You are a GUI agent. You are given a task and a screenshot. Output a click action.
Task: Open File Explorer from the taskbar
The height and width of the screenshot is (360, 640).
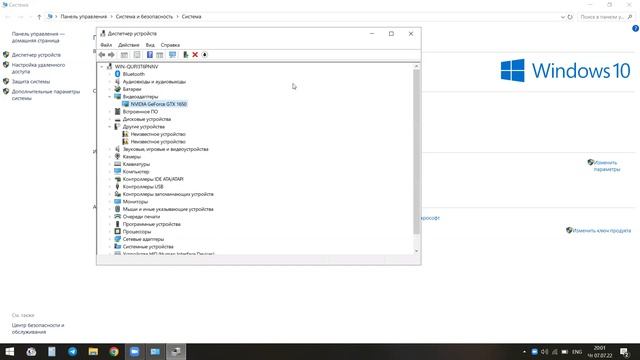point(93,351)
